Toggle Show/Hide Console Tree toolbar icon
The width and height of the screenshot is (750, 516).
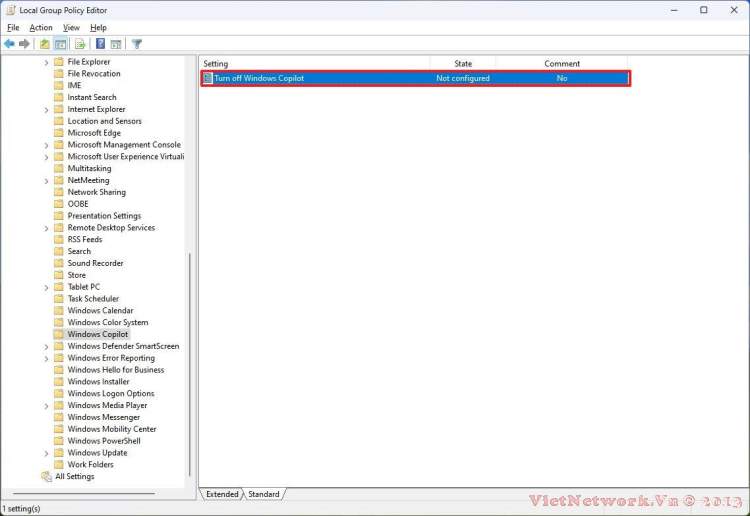point(61,44)
